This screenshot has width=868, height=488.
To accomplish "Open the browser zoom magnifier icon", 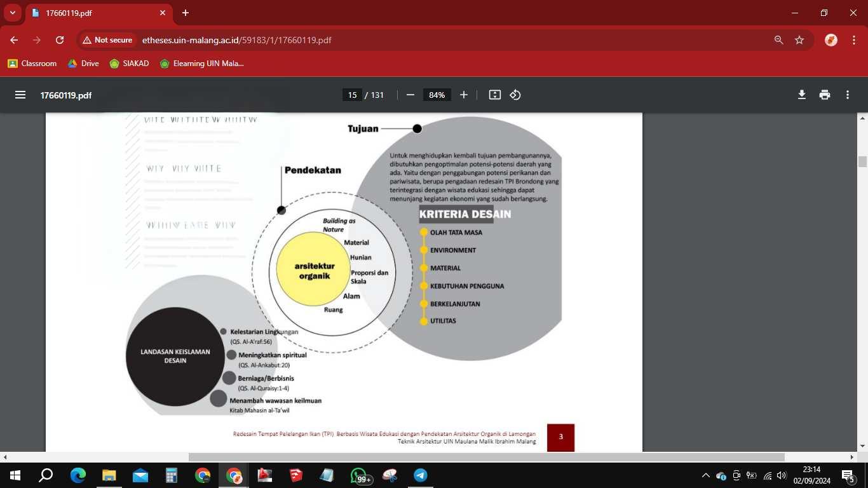I will 778,40.
